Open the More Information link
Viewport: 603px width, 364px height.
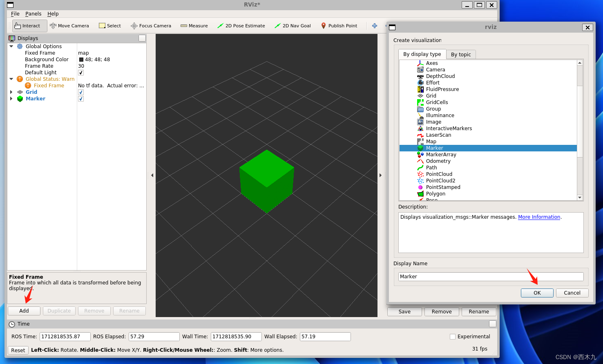point(539,217)
